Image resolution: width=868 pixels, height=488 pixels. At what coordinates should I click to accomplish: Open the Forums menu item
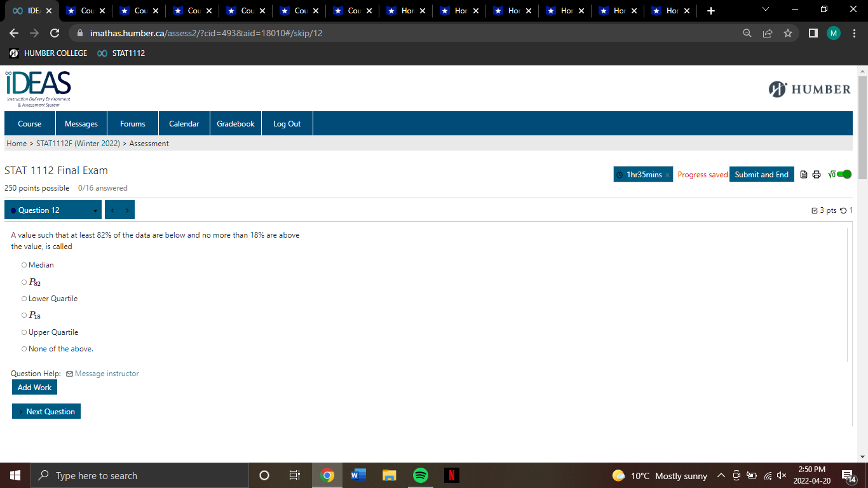pyautogui.click(x=132, y=123)
